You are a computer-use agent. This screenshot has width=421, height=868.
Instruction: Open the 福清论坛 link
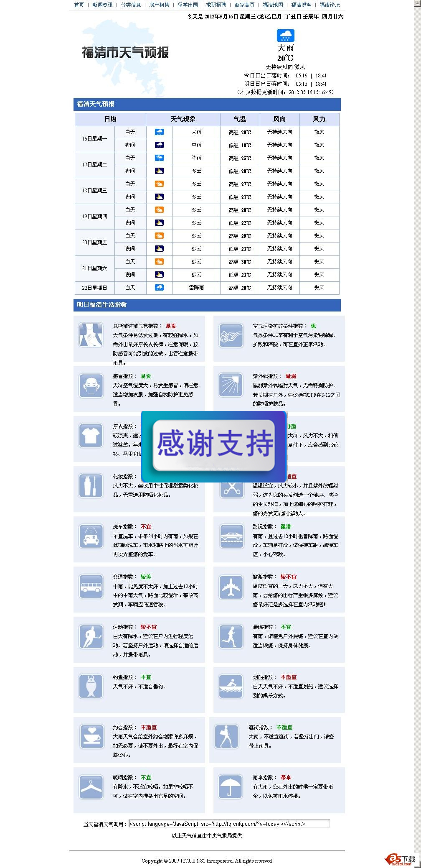coord(330,5)
